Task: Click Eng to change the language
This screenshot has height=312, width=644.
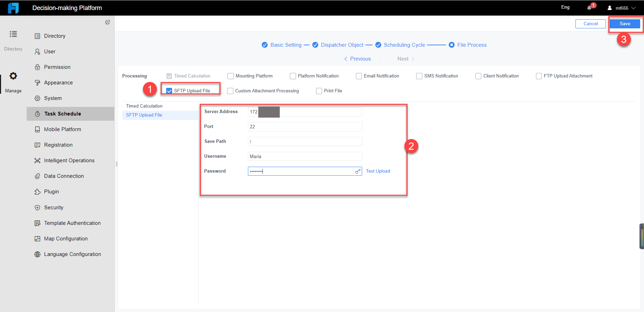Action: 565,7
